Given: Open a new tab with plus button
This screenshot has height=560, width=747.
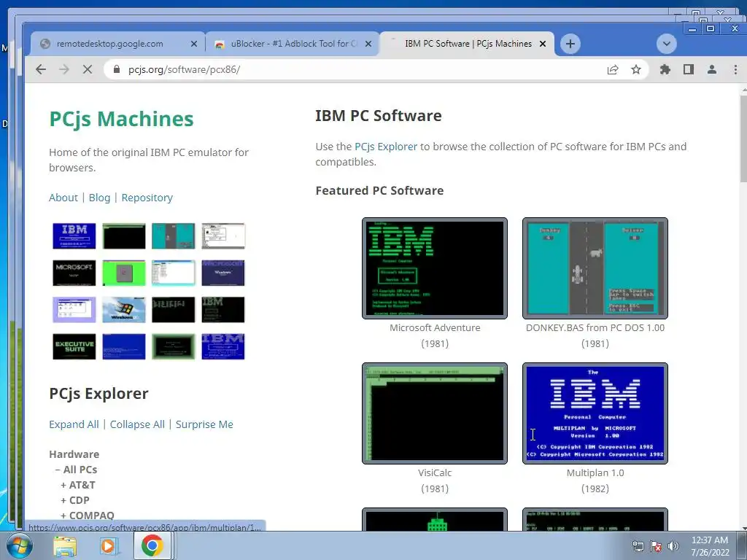Looking at the screenshot, I should coord(570,44).
